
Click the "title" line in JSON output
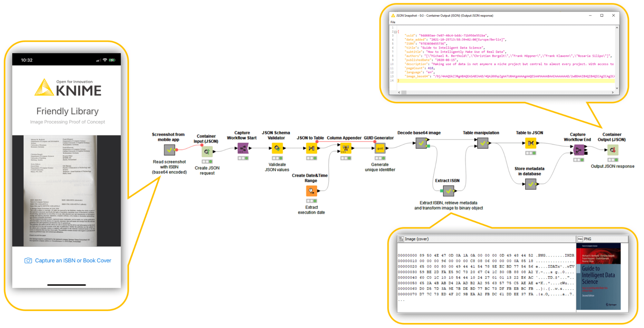445,48
